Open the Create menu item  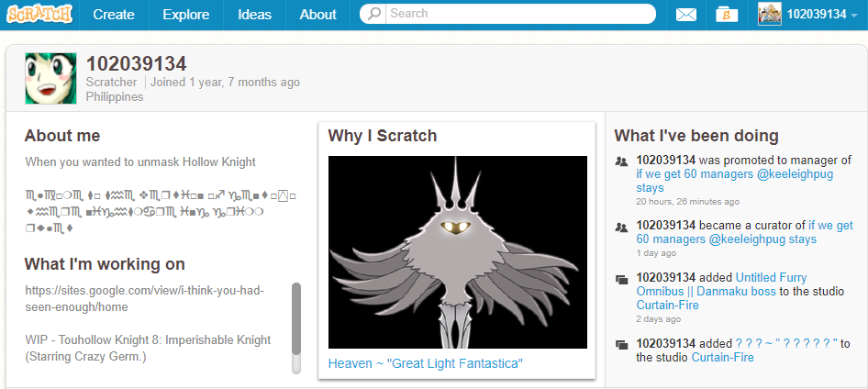[114, 15]
